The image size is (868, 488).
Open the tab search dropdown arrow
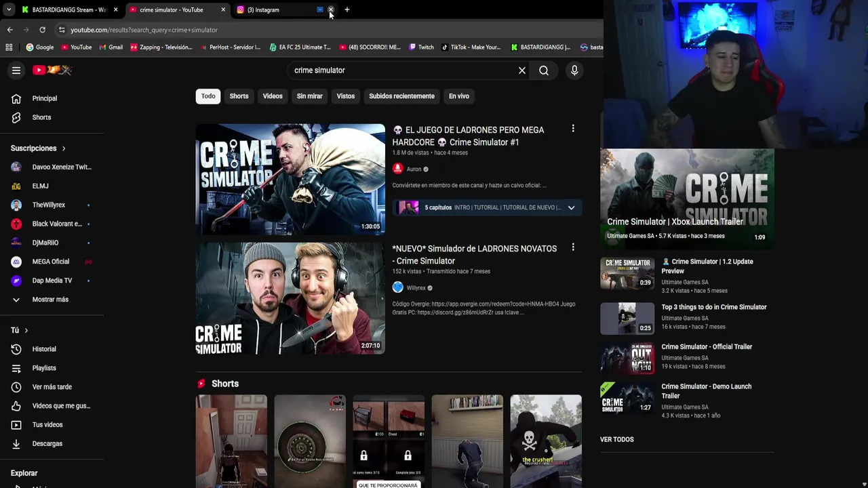pos(8,9)
